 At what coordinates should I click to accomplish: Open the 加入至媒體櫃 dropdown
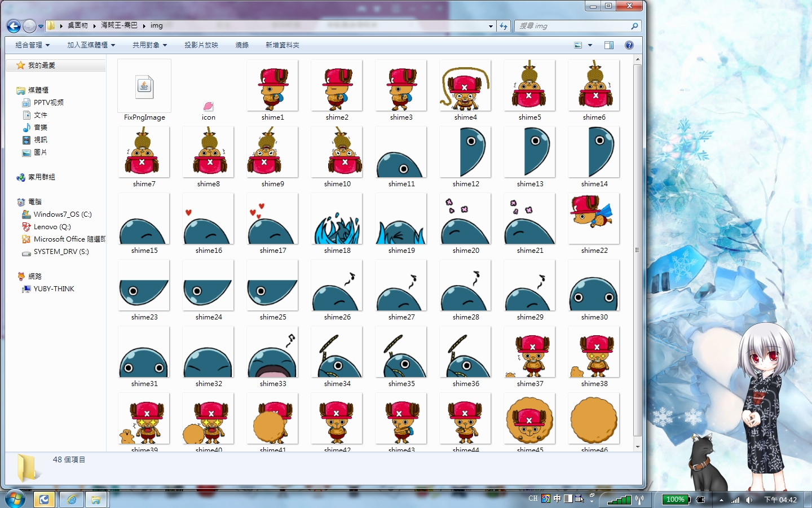pyautogui.click(x=91, y=45)
